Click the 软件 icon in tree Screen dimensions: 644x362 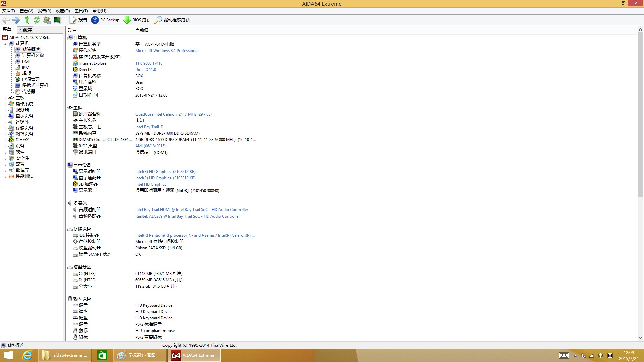[x=11, y=152]
